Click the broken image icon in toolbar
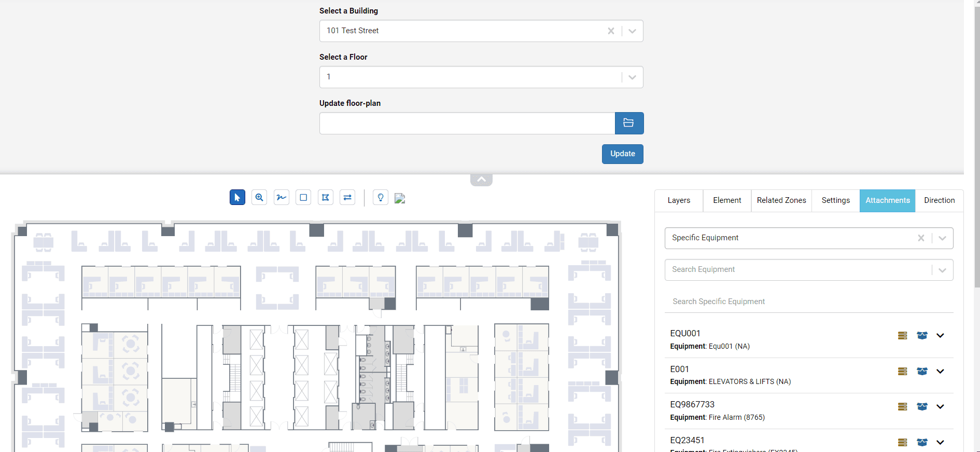 (400, 198)
